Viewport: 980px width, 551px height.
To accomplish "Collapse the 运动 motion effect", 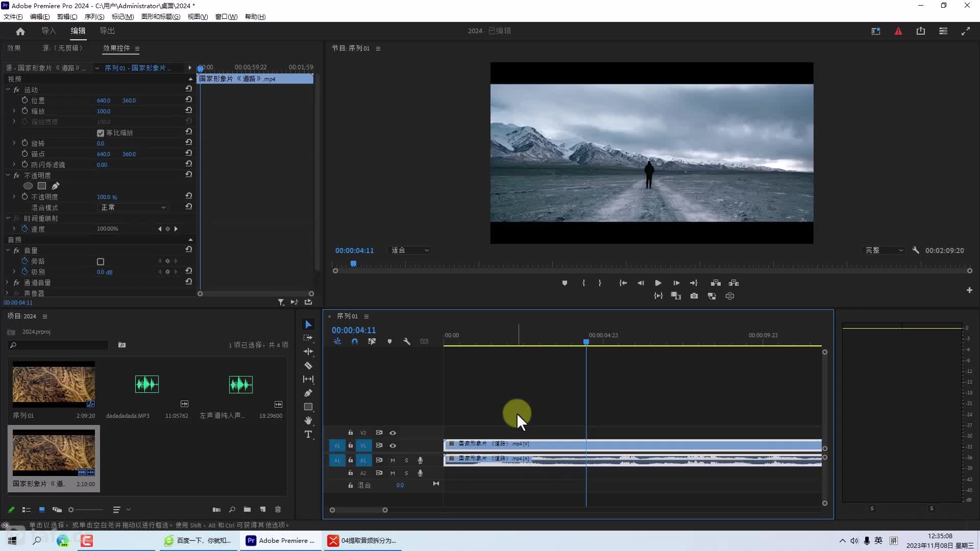I will point(8,89).
